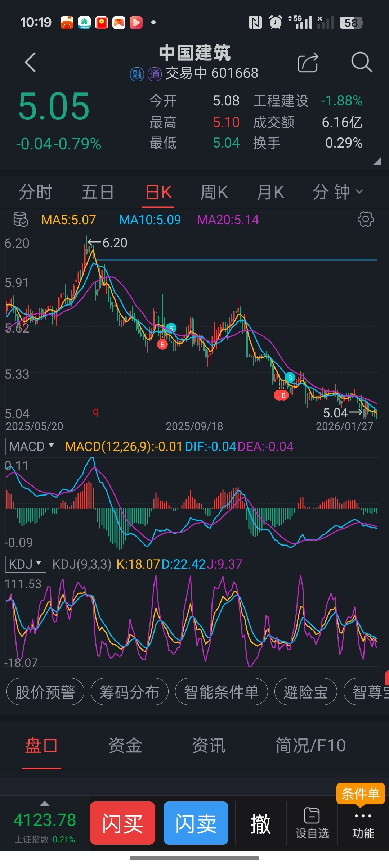This screenshot has height=868, width=389.
Task: Tap the orange 条件单 badge
Action: click(x=361, y=794)
